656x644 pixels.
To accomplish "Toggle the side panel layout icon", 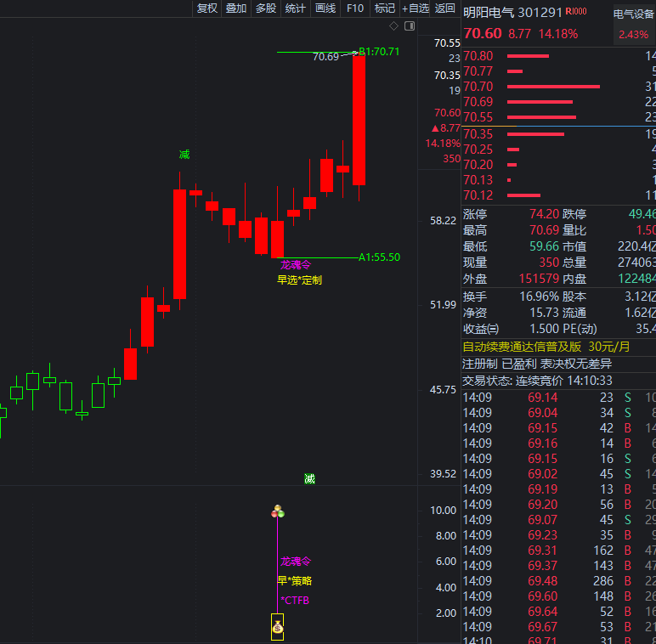I will pyautogui.click(x=410, y=26).
